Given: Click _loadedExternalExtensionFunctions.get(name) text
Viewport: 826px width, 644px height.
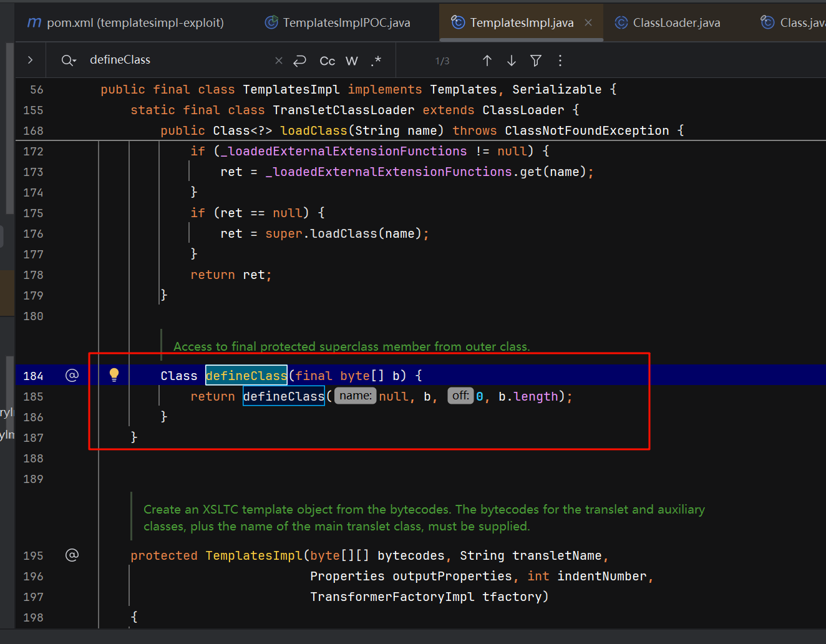Looking at the screenshot, I should 426,172.
